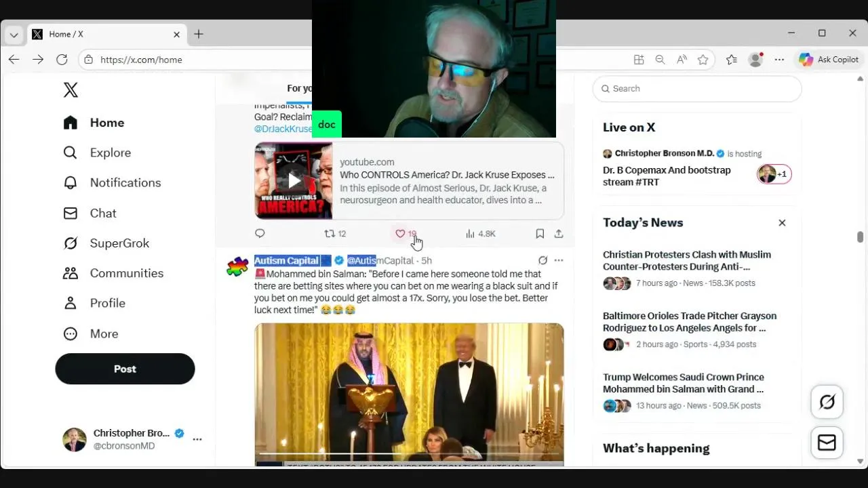Dismiss Today's News panel
Viewport: 868px width, 488px height.
(x=782, y=222)
